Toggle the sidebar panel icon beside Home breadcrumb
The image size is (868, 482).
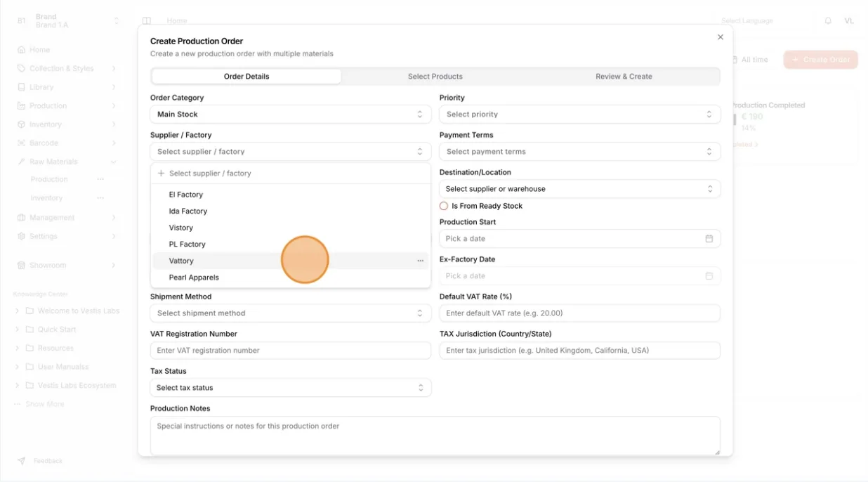[x=147, y=21]
